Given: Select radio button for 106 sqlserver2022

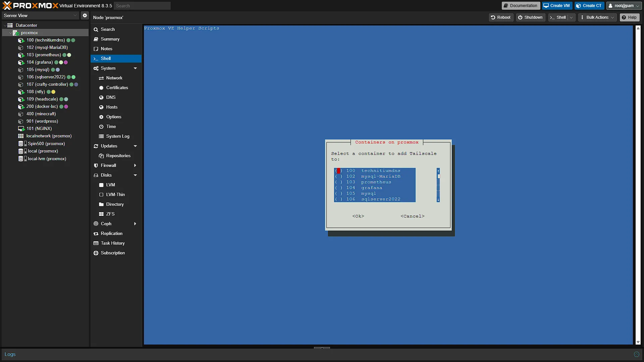Looking at the screenshot, I should point(338,199).
